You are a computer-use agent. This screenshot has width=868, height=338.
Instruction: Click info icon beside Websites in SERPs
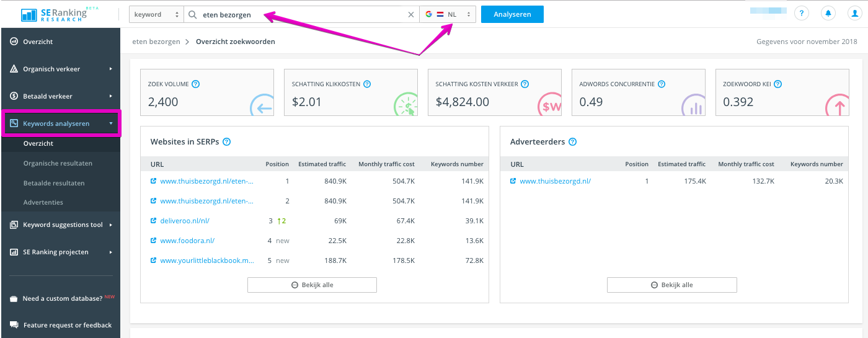226,141
